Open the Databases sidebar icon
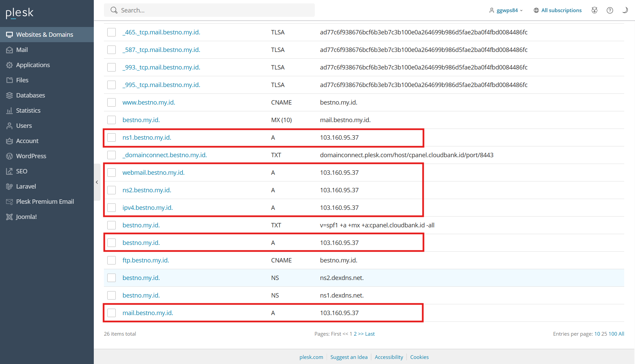Viewport: 635px width, 364px height. point(9,95)
